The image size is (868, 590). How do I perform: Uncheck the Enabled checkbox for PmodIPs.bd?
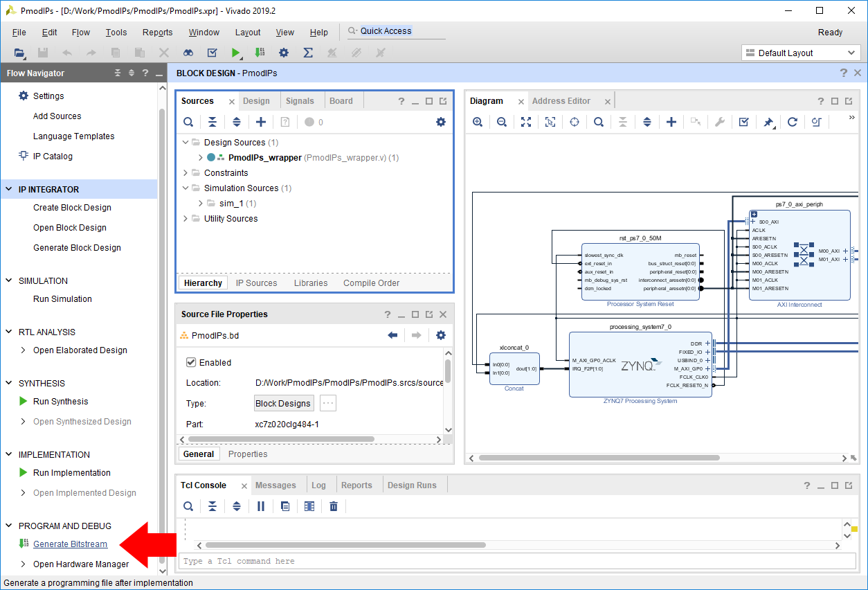pyautogui.click(x=192, y=362)
